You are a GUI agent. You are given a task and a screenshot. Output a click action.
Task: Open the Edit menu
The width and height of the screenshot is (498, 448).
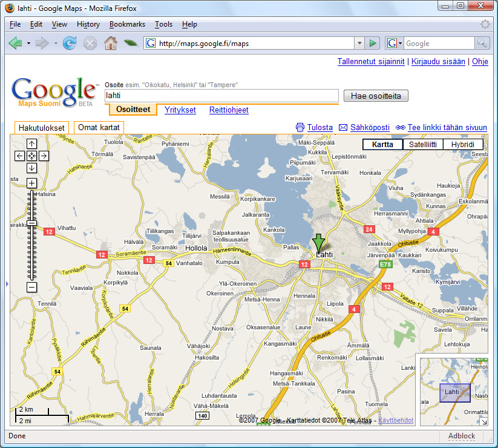click(36, 24)
